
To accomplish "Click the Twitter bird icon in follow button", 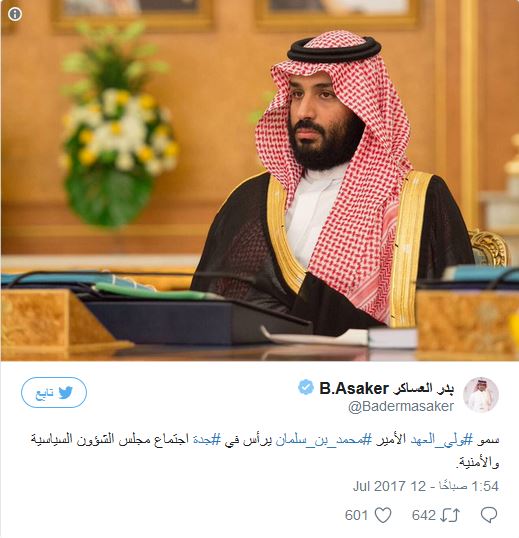I will 66,393.
